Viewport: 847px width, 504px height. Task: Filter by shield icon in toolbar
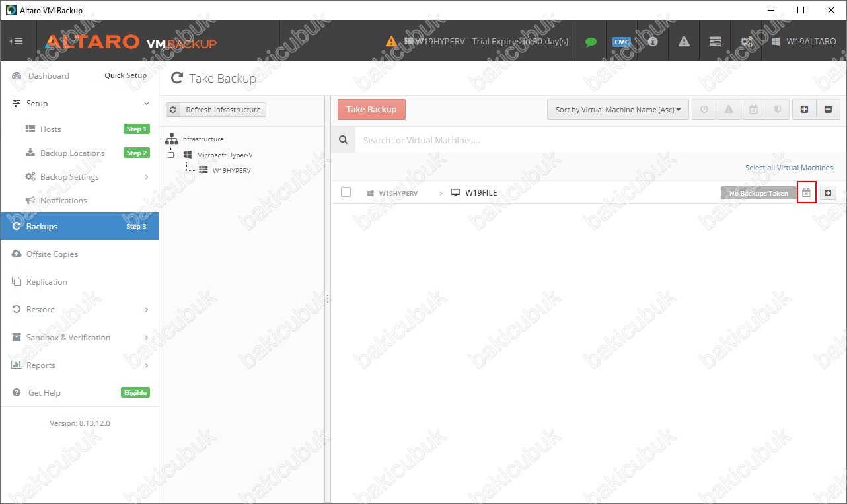778,110
